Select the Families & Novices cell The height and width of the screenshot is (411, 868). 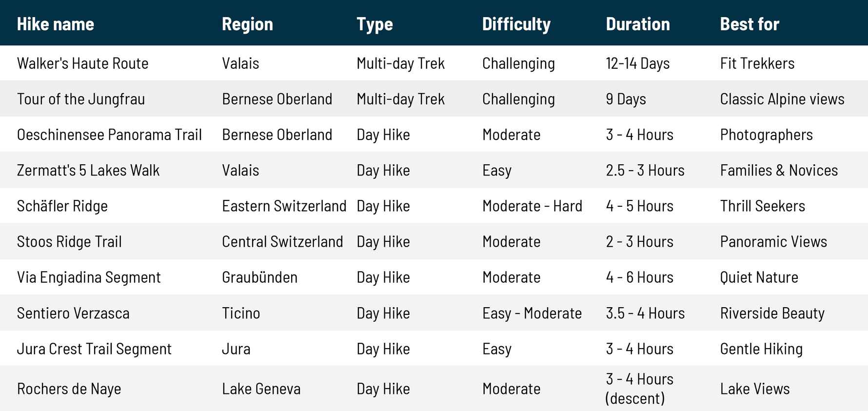[x=779, y=170]
